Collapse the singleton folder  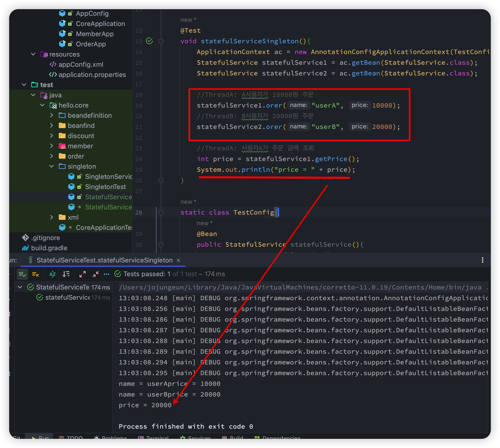coord(51,166)
